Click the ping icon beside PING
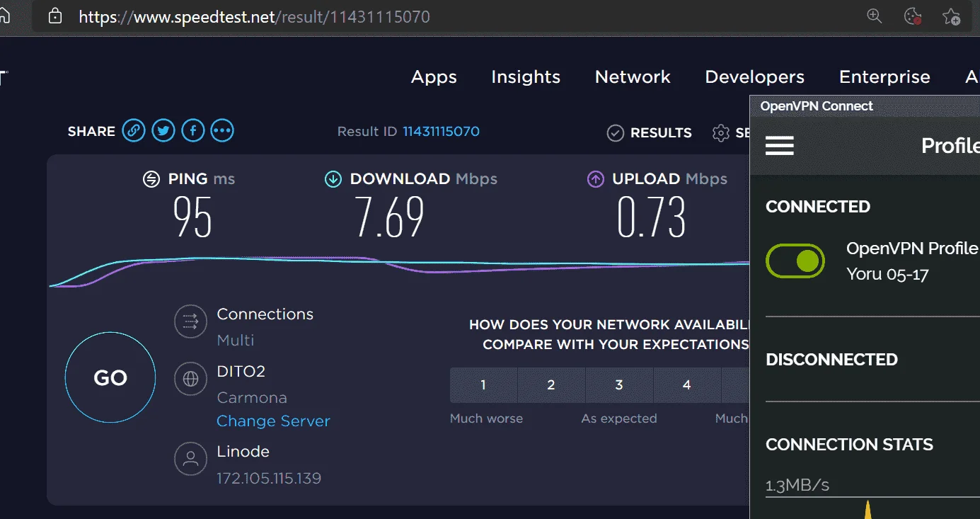 pos(151,179)
